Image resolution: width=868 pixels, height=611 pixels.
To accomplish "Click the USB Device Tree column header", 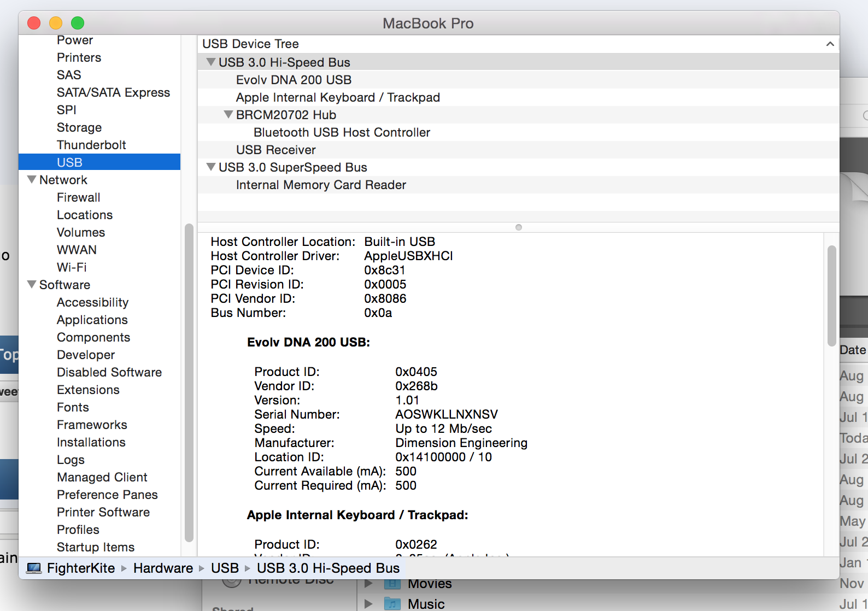I will (x=518, y=44).
